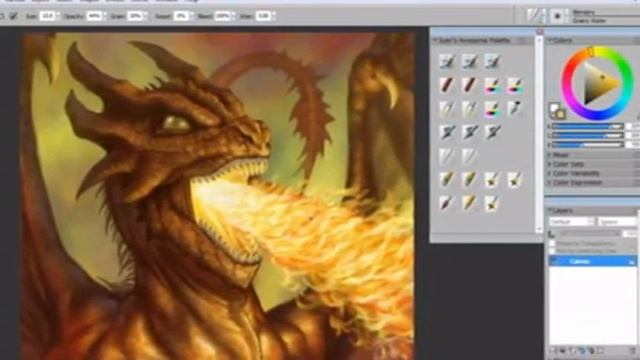
Task: Select second gray brush in palette top row
Action: click(x=469, y=62)
